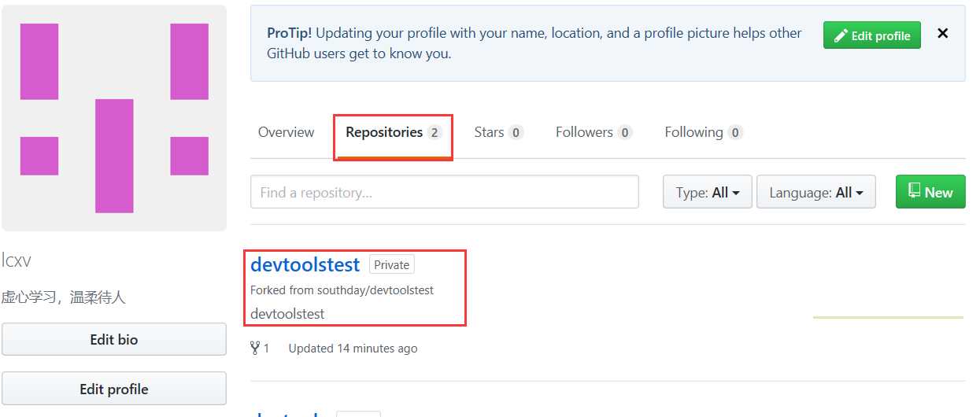This screenshot has height=417, width=980.
Task: Click the devtoolstest repository description text
Action: click(287, 314)
